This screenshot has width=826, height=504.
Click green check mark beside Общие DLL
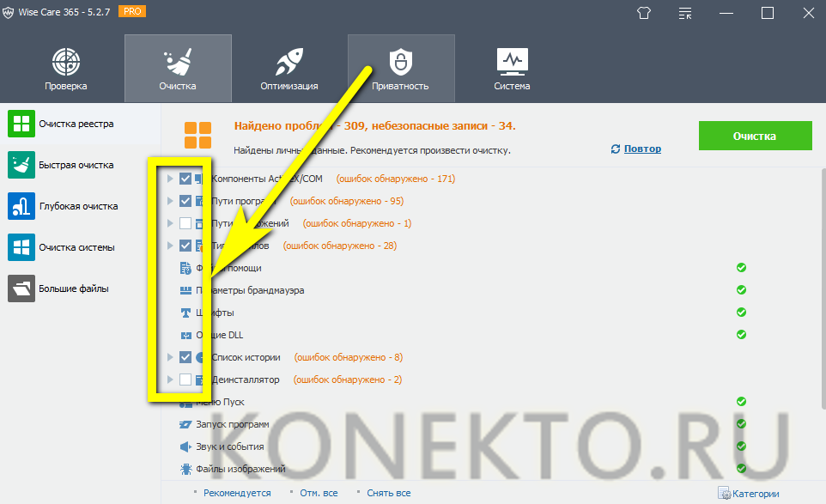[741, 334]
